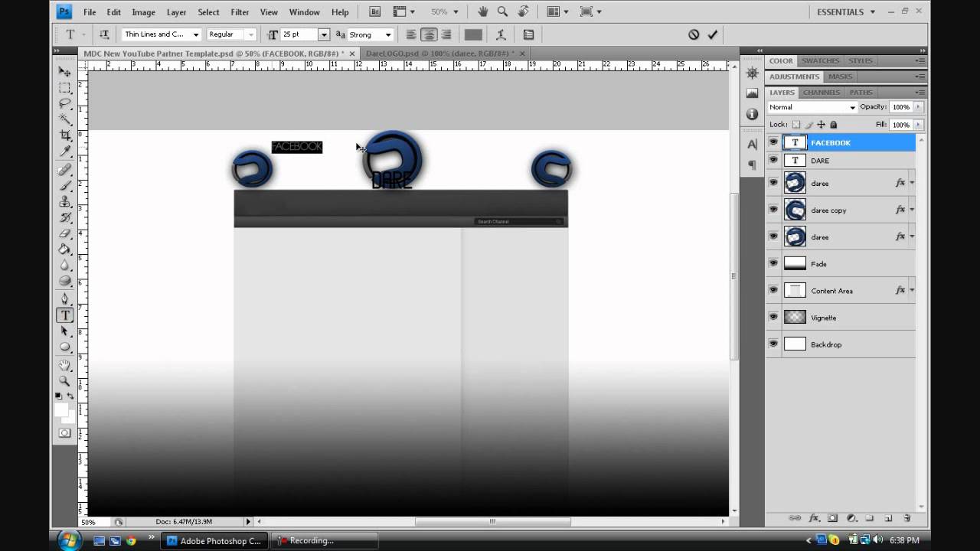Select the Ellipse shape tool
The image size is (980, 551).
[x=65, y=347]
